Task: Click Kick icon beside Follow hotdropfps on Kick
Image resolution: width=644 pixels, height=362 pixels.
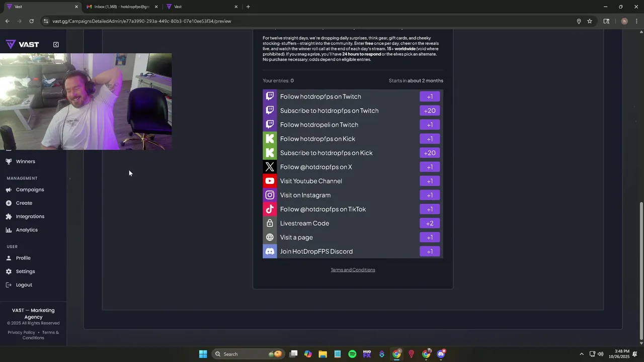Action: coord(270,139)
